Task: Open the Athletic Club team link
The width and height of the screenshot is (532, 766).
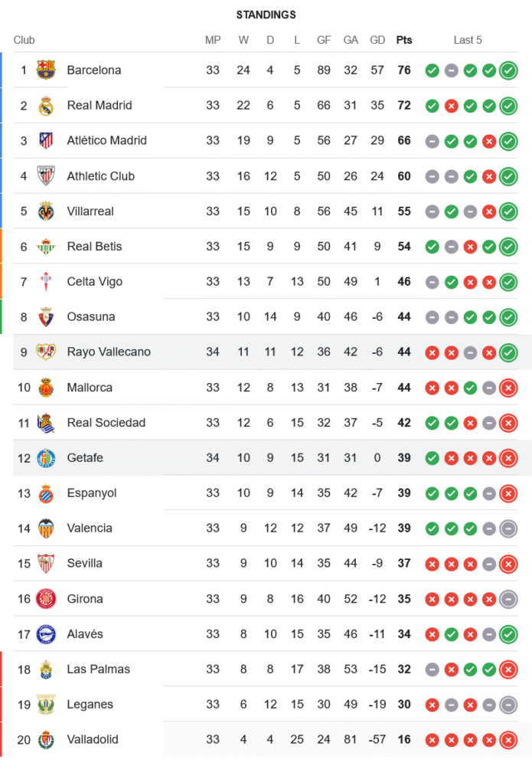Action: pos(100,176)
